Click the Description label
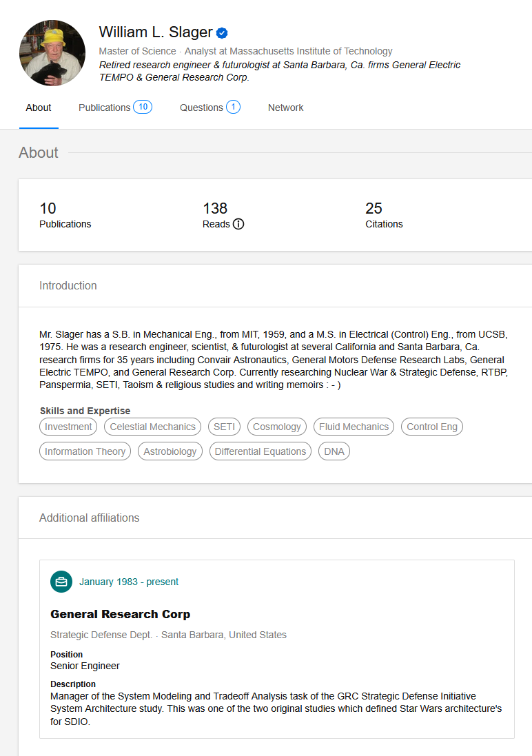 click(x=73, y=684)
